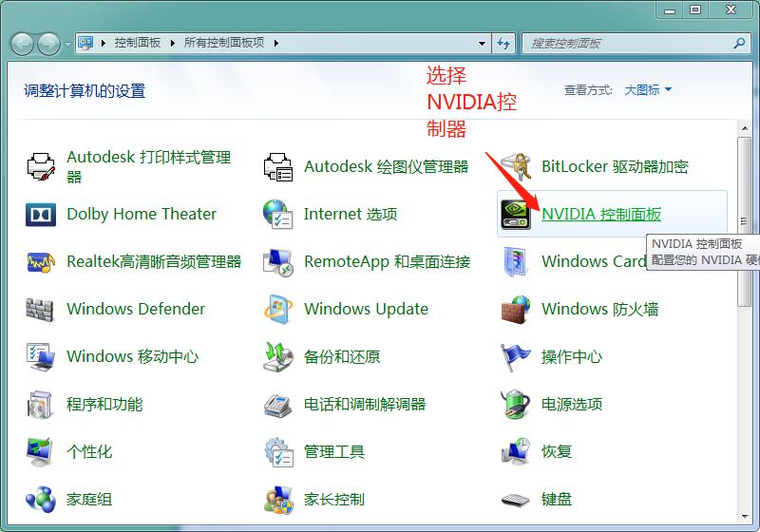Open the 家长控制 icon
The height and width of the screenshot is (532, 760).
pos(278,499)
